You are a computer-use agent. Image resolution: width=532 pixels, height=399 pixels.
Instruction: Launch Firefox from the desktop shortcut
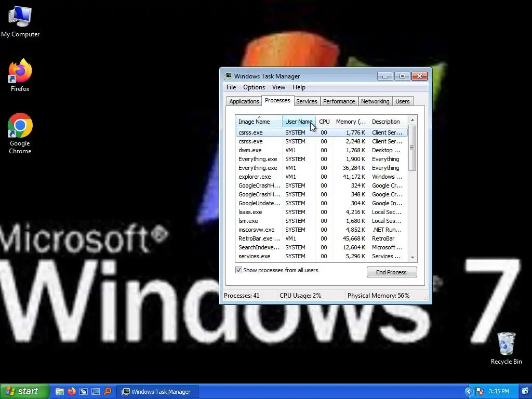[20, 75]
